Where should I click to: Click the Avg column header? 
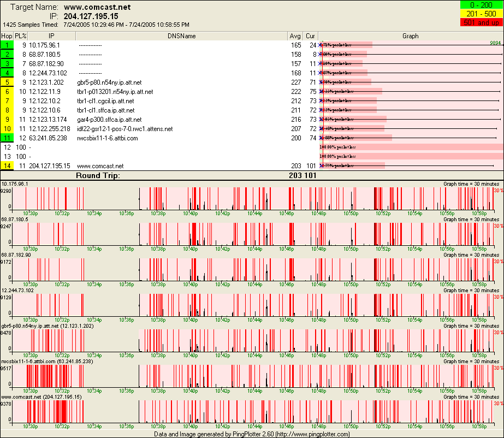click(x=295, y=36)
